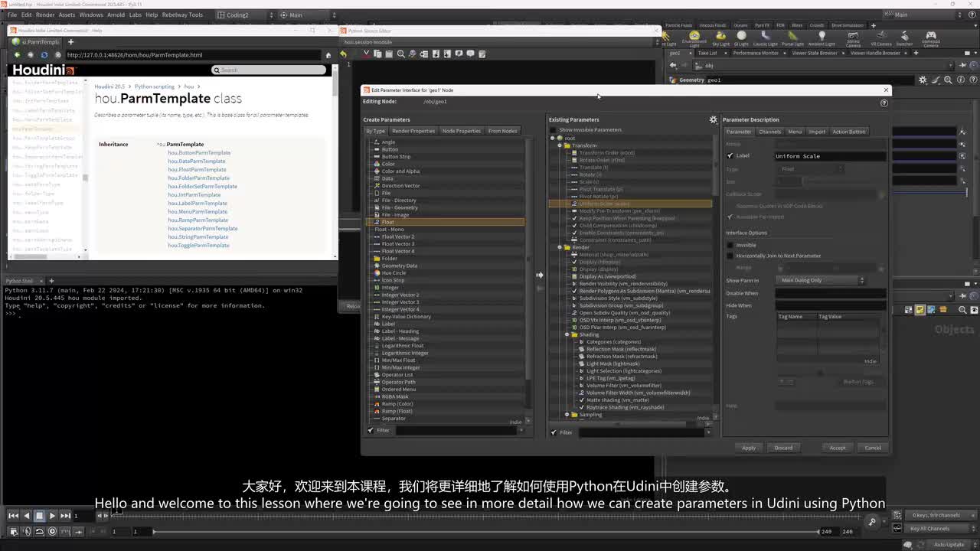This screenshot has height=551, width=980.
Task: Click the Discard button
Action: coord(783,448)
